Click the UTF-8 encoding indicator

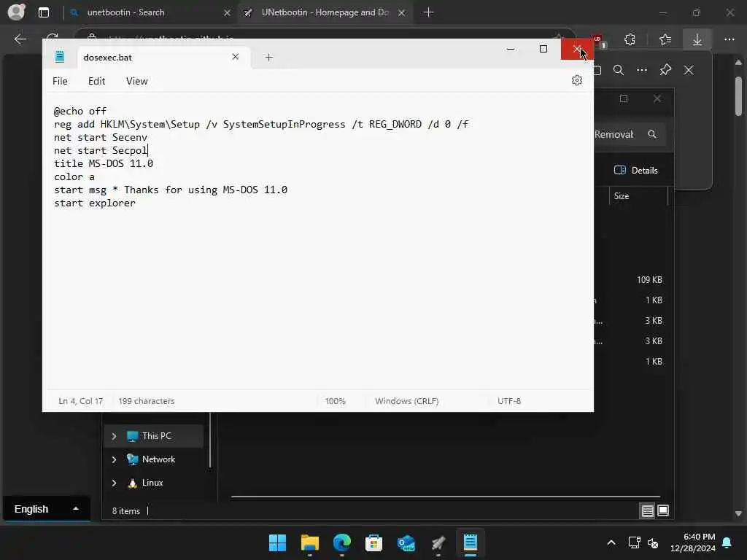pyautogui.click(x=509, y=401)
